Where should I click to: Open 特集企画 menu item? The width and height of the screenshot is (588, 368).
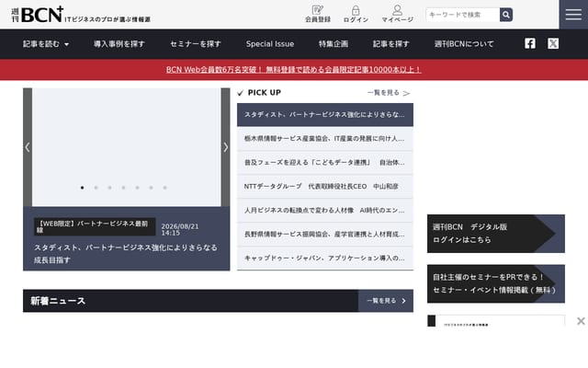pos(334,44)
